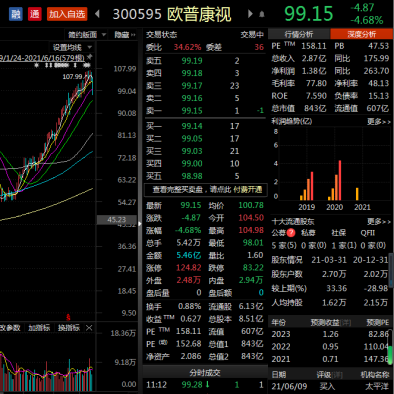Click the blue 融 margin-trading icon
Viewport: 394px width, 394px height.
tap(15, 14)
